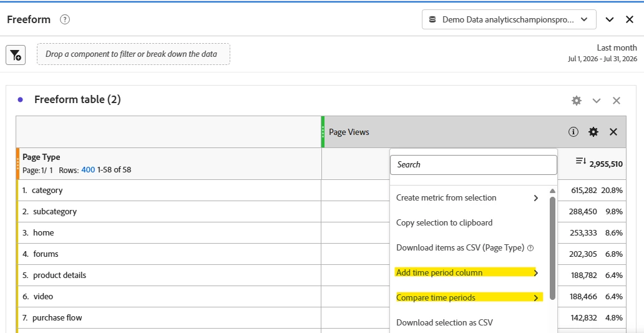
Task: Select the category row
Action: tap(169, 191)
